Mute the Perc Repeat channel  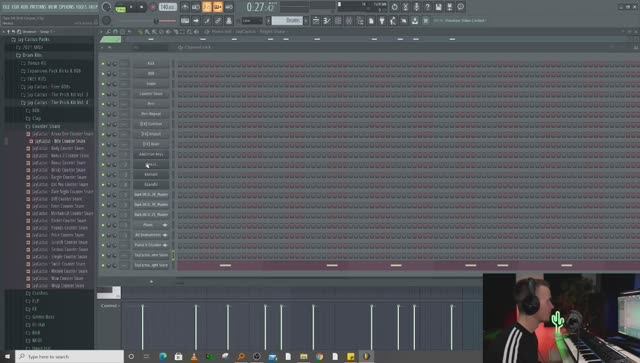(103, 114)
